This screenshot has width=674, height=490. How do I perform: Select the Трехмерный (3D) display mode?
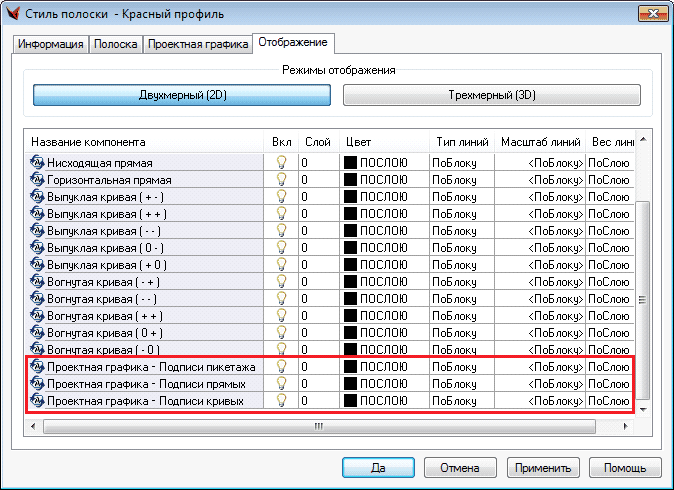[491, 95]
